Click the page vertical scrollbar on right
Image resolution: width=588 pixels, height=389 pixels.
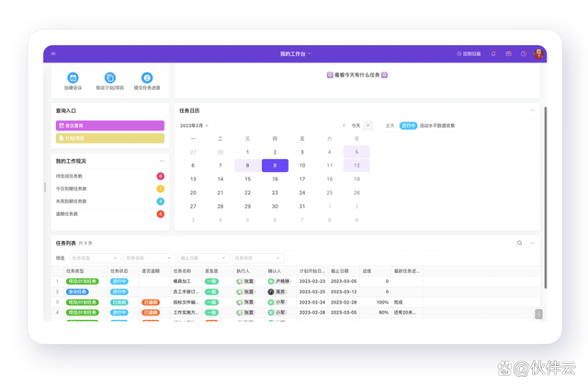tap(545, 197)
